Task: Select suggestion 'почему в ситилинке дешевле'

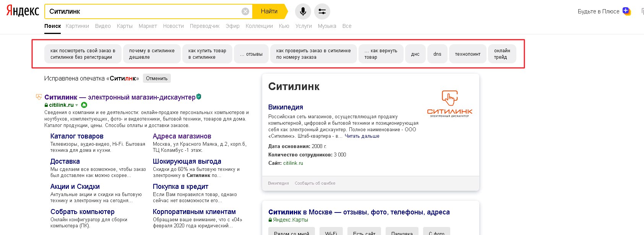Action: pyautogui.click(x=152, y=54)
